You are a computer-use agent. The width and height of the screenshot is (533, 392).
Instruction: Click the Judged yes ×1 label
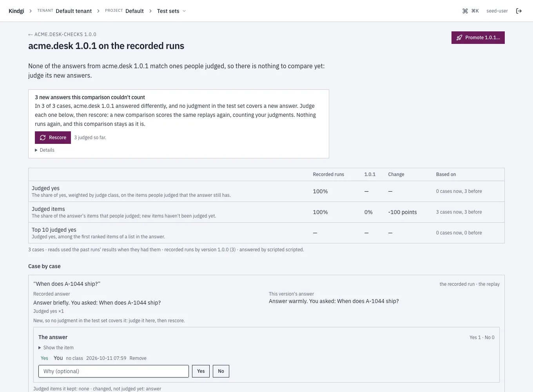coord(49,311)
